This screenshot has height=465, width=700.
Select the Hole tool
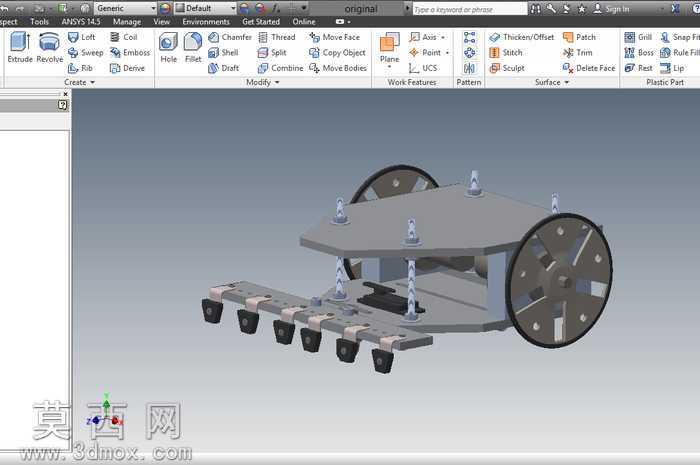pyautogui.click(x=168, y=47)
